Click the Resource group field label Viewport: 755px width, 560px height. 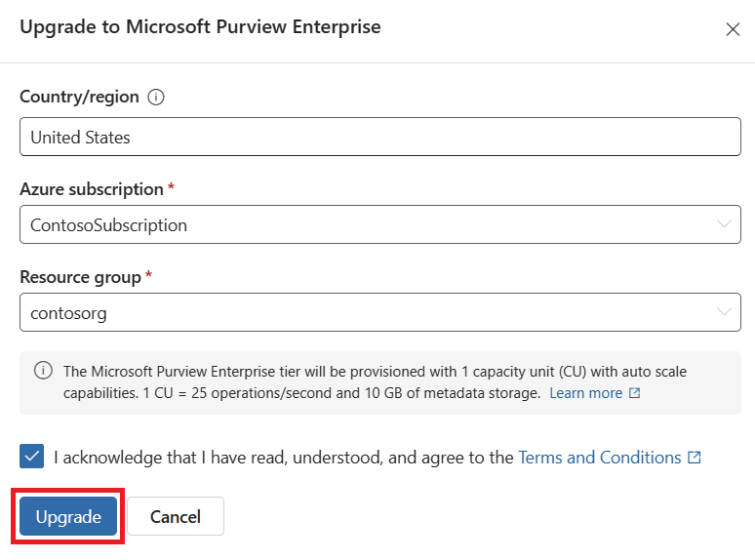(80, 277)
